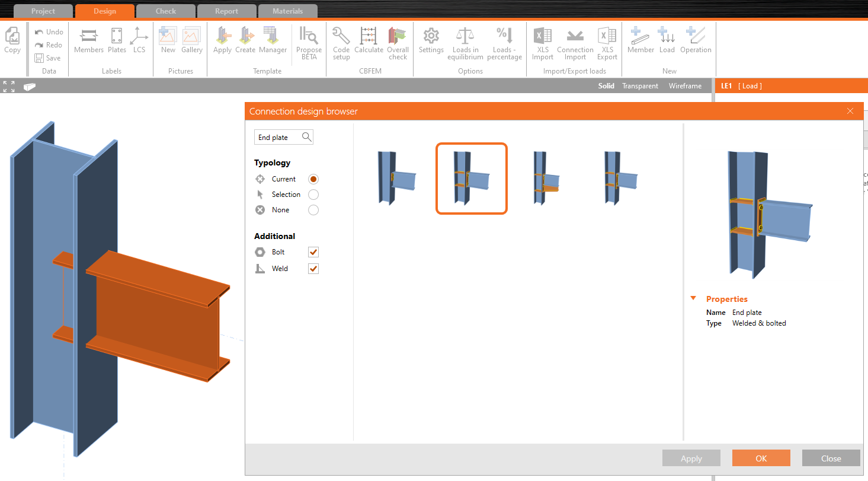Uncheck the Bolt checkbox
868x481 pixels.
click(x=313, y=252)
